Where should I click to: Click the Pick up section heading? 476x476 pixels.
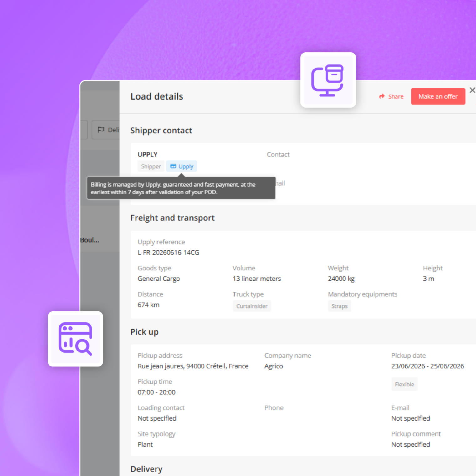pyautogui.click(x=144, y=332)
